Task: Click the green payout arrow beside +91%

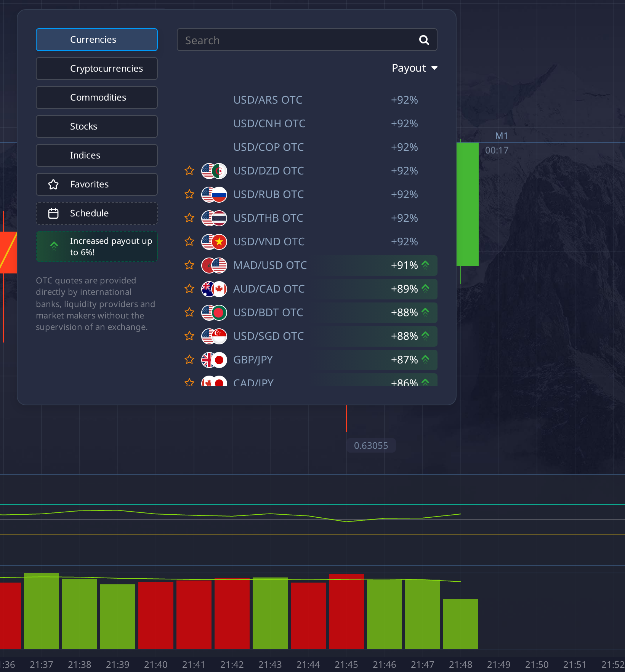Action: pyautogui.click(x=425, y=265)
